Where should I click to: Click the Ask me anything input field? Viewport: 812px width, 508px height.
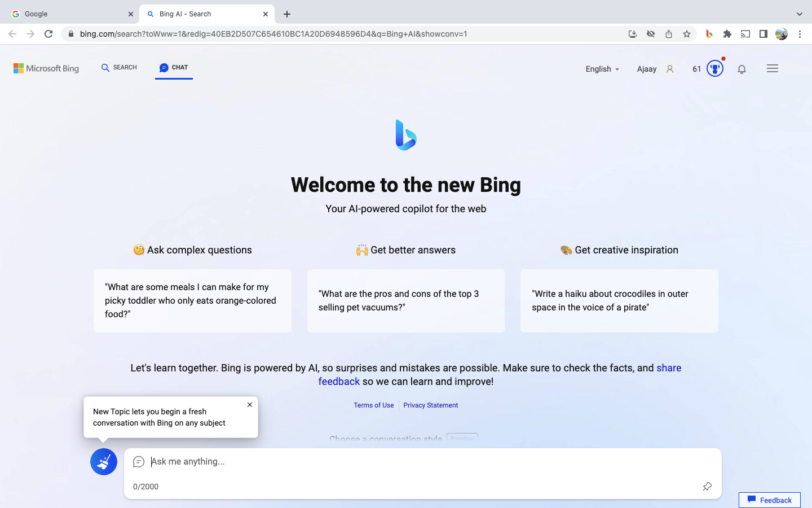[x=423, y=462]
